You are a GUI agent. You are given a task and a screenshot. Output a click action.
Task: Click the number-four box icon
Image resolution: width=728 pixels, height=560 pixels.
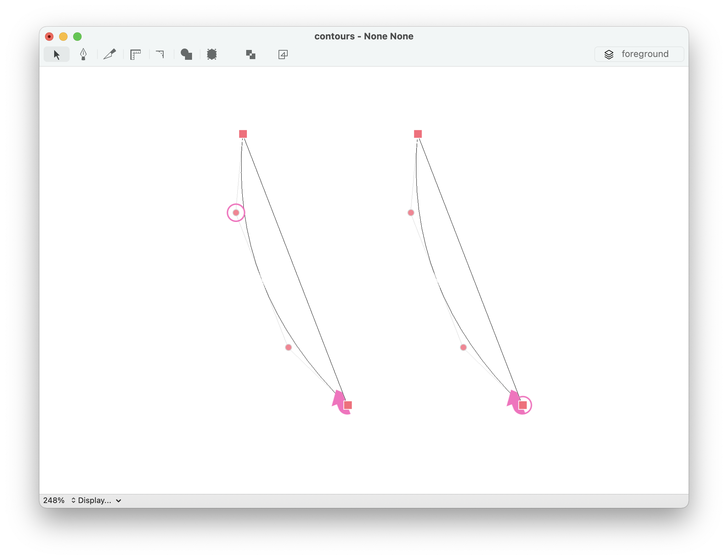[283, 55]
